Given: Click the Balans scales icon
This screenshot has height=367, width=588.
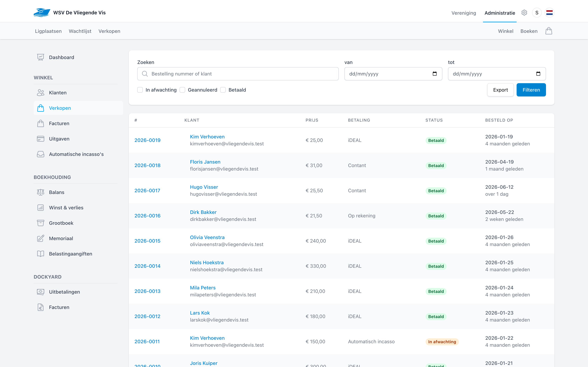Looking at the screenshot, I should (x=41, y=192).
